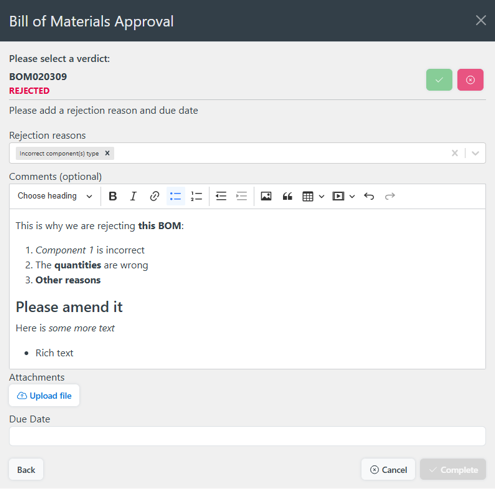Screen dimensions: 495x489
Task: Toggle the bulleted list button
Action: click(175, 196)
